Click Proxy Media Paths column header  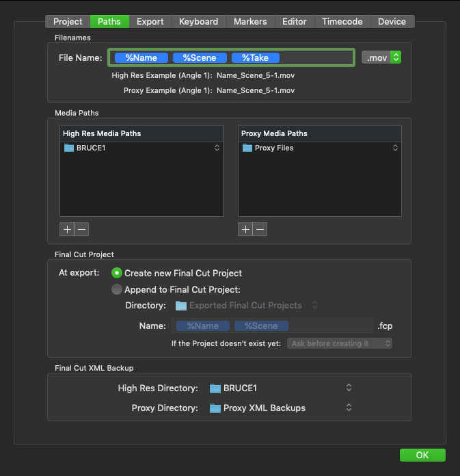click(320, 133)
